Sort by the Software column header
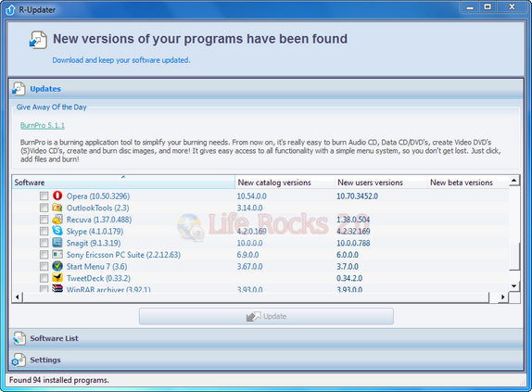 click(123, 183)
